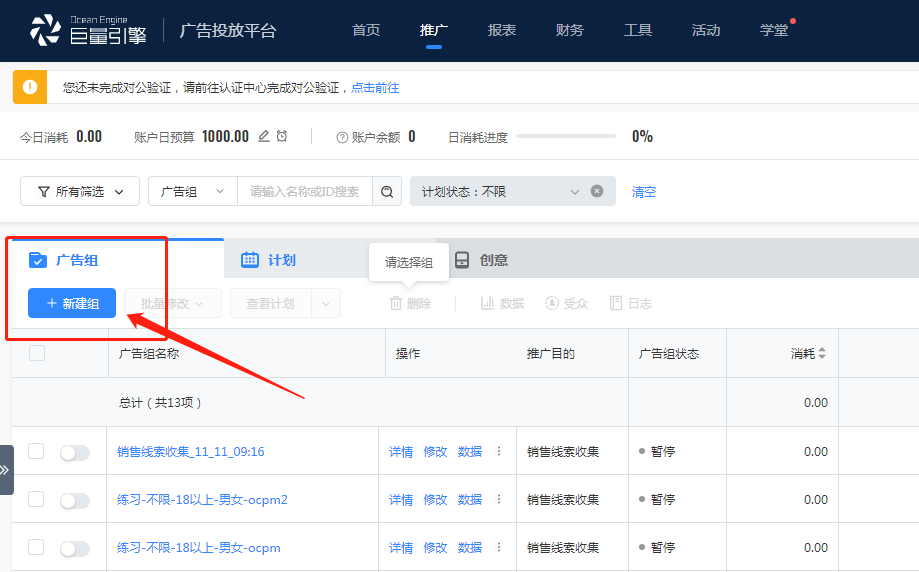The image size is (919, 572).
Task: Open ad group 销售线索收集_11_11_09:16
Action: point(190,452)
